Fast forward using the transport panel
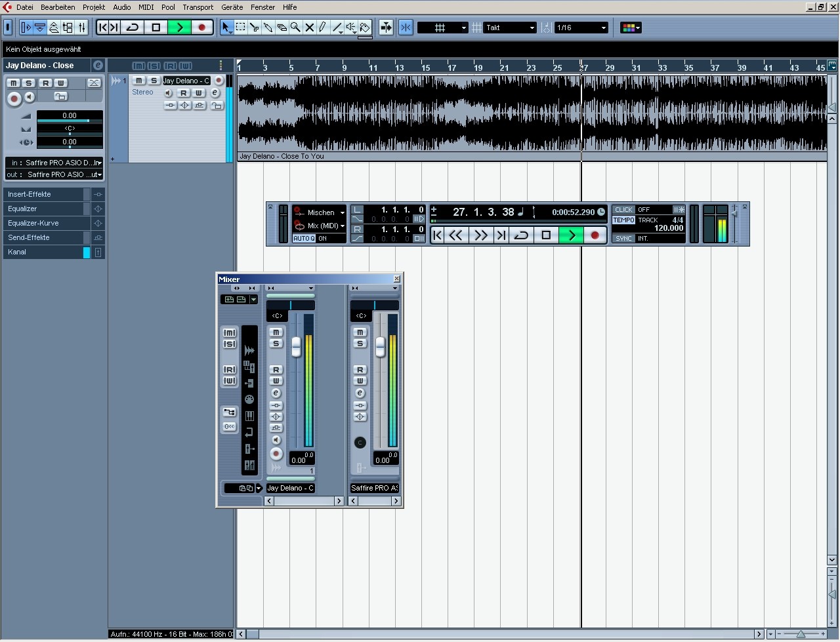Viewport: 840px width, 642px height. (481, 235)
